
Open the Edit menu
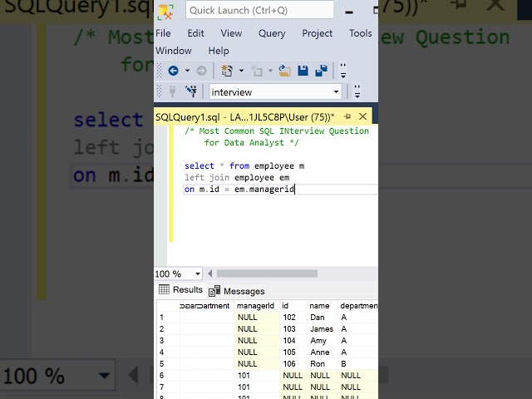click(196, 33)
